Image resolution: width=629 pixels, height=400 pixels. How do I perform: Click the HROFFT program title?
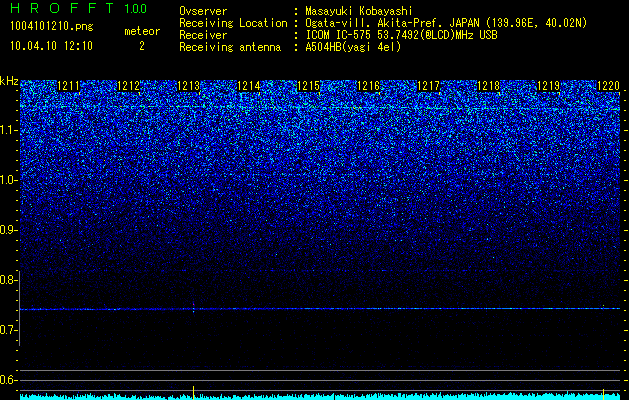click(x=62, y=8)
